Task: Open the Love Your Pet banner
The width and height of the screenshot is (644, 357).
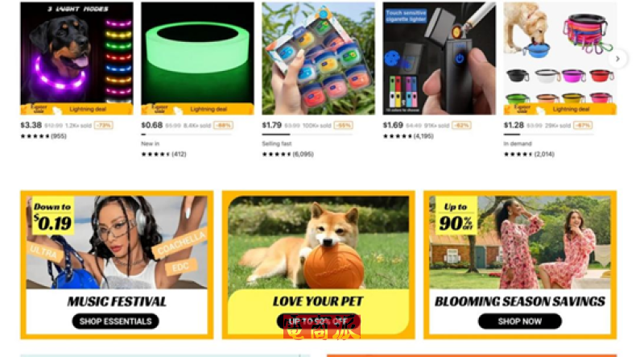Action: (x=318, y=265)
